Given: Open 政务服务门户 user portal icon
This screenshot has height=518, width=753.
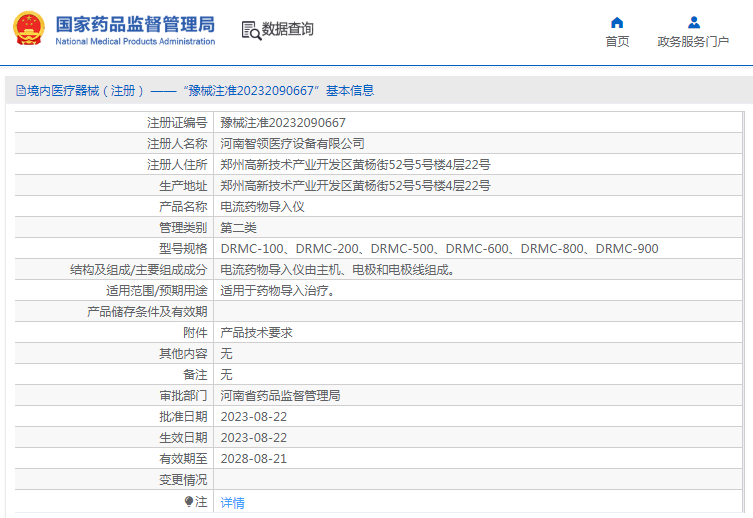Looking at the screenshot, I should pyautogui.click(x=693, y=23).
